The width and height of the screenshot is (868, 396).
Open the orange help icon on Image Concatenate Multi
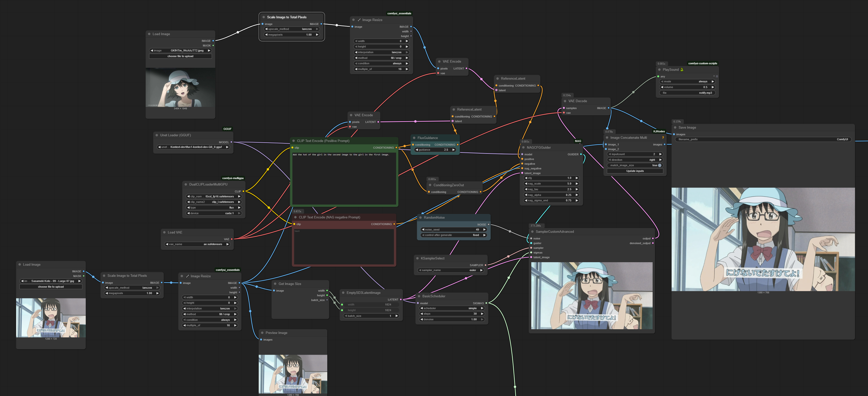pyautogui.click(x=663, y=138)
